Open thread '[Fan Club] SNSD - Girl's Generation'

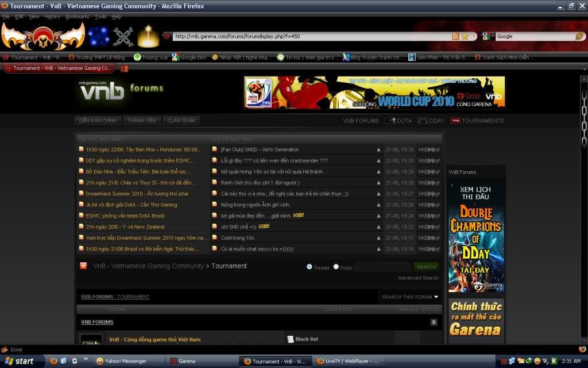[x=260, y=149]
